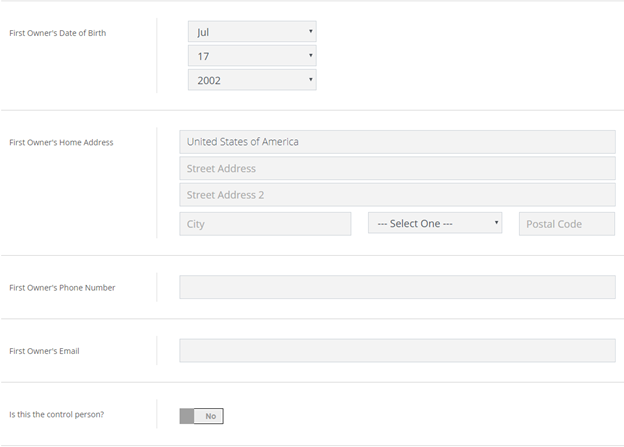Focus the first Street Address field

point(397,168)
